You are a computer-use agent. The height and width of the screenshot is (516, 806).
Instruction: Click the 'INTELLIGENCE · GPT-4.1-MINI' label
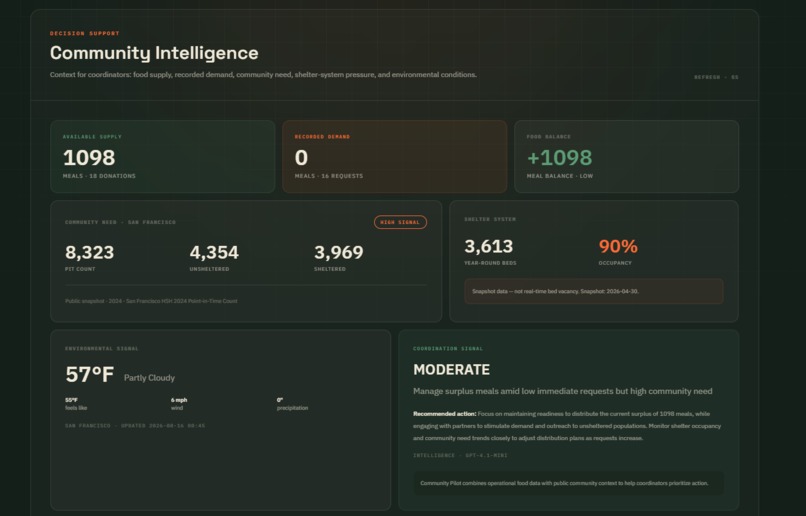460,455
